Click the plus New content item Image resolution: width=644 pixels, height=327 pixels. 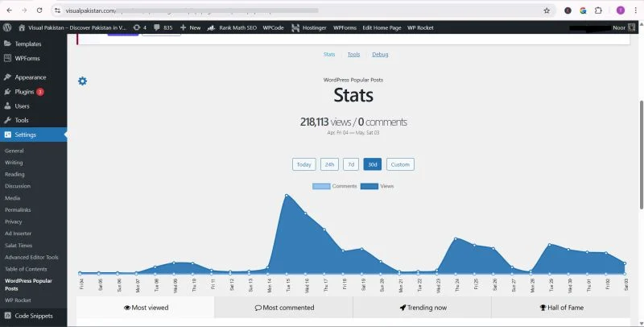190,27
